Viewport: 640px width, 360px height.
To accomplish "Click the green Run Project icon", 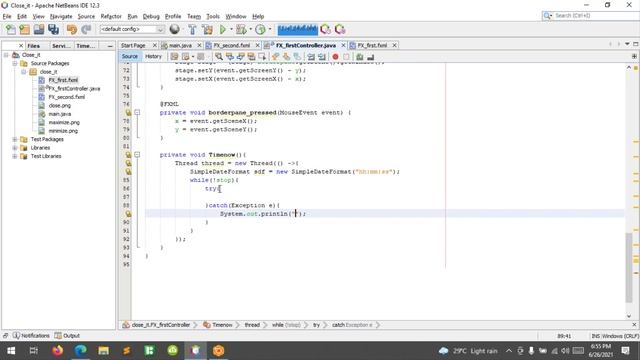I will (x=222, y=29).
